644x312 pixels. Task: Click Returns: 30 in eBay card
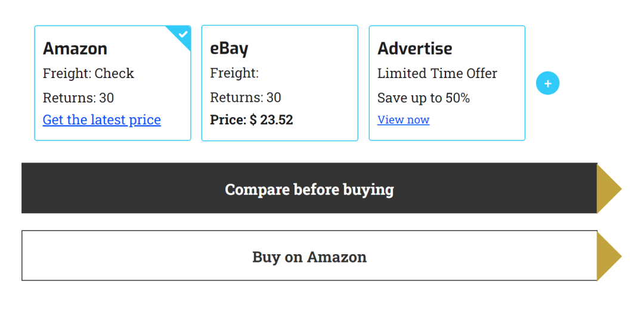(x=245, y=98)
